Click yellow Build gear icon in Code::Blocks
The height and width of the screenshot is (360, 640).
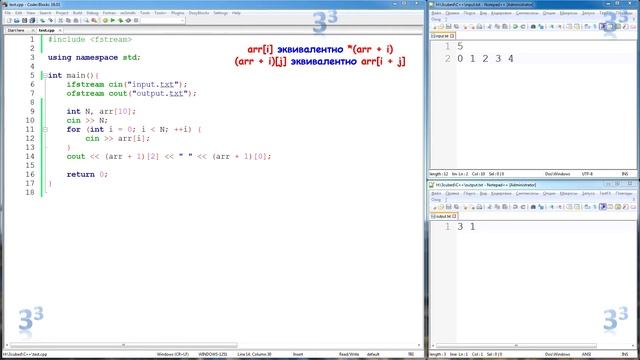[x=105, y=20]
